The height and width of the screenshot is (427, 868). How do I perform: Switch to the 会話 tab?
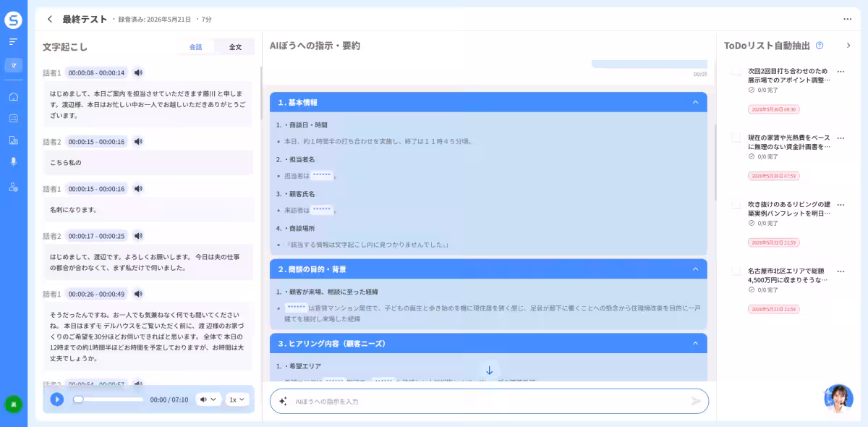point(196,47)
